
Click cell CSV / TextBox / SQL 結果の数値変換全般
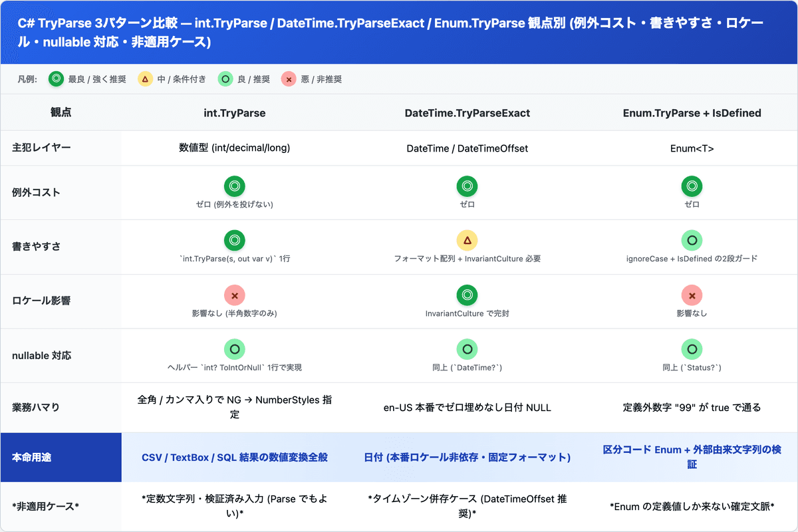coord(234,458)
